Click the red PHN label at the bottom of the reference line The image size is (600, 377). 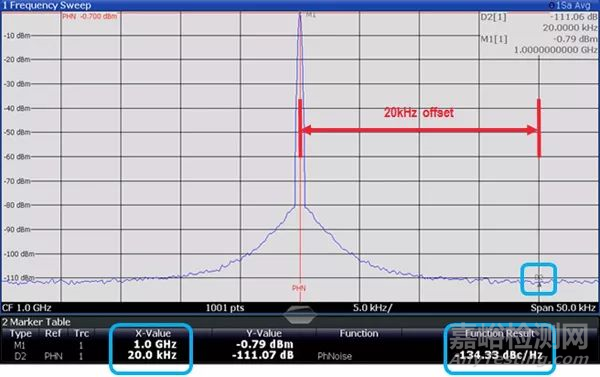[299, 288]
